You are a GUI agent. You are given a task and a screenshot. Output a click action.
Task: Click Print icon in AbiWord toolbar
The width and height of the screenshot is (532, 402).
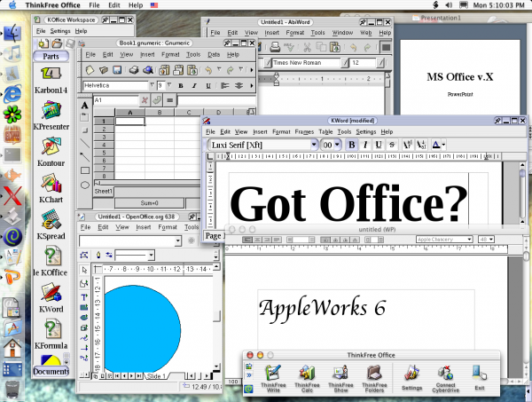coord(275,47)
